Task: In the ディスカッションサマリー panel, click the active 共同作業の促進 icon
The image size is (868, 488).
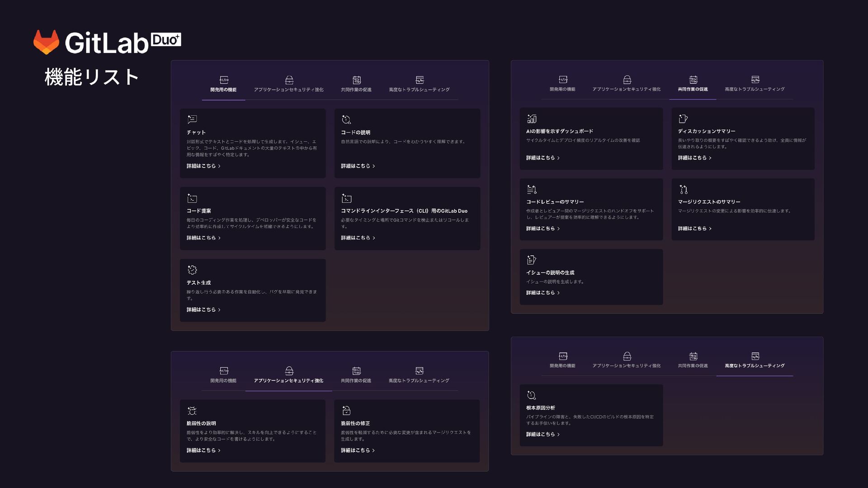Action: coord(693,80)
